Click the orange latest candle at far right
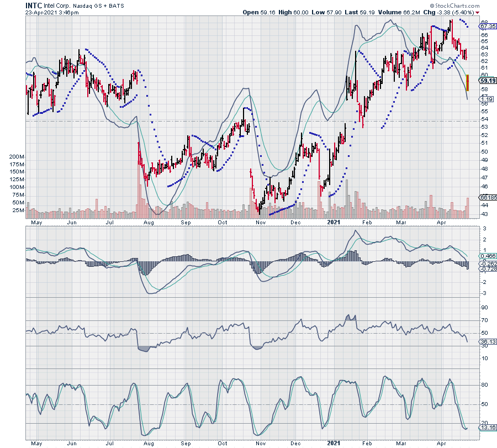Screen dimensions: 497x448 [468, 82]
